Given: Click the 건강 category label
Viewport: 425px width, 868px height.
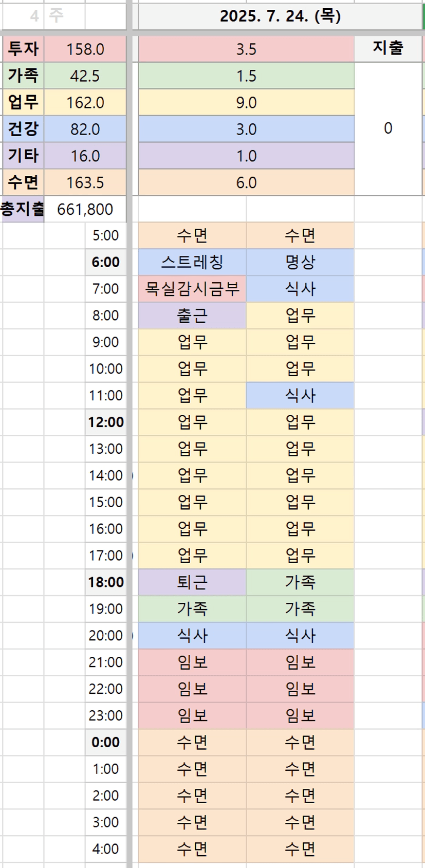Looking at the screenshot, I should pos(23,129).
